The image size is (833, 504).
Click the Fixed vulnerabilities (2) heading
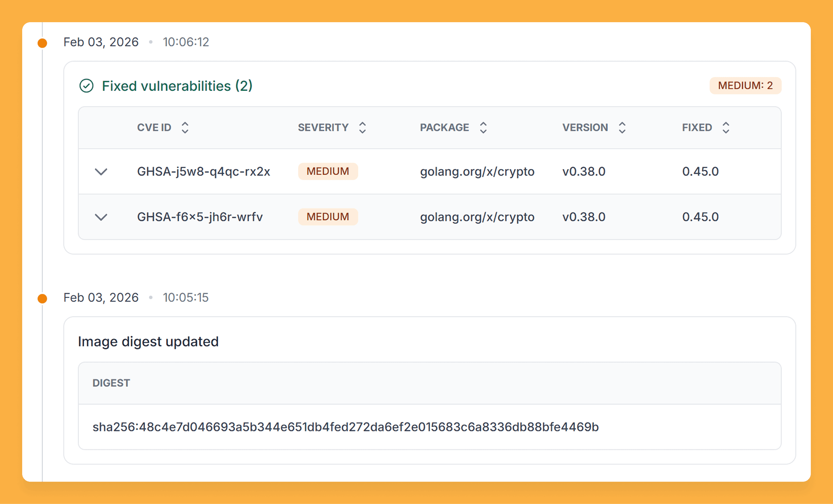pos(177,86)
